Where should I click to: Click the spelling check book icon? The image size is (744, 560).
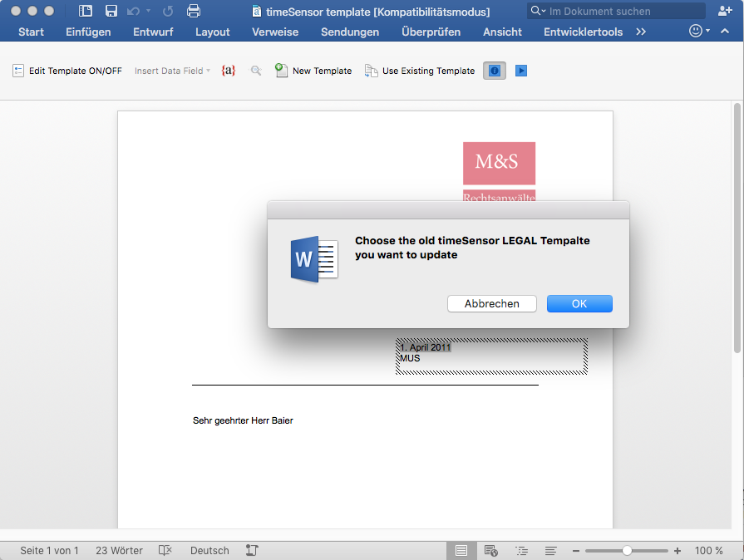click(x=165, y=550)
